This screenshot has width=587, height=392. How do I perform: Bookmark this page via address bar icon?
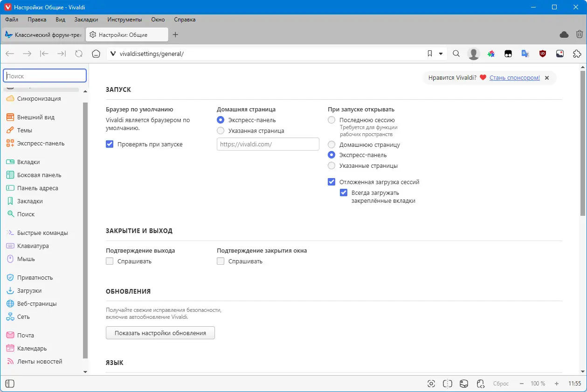click(x=430, y=54)
